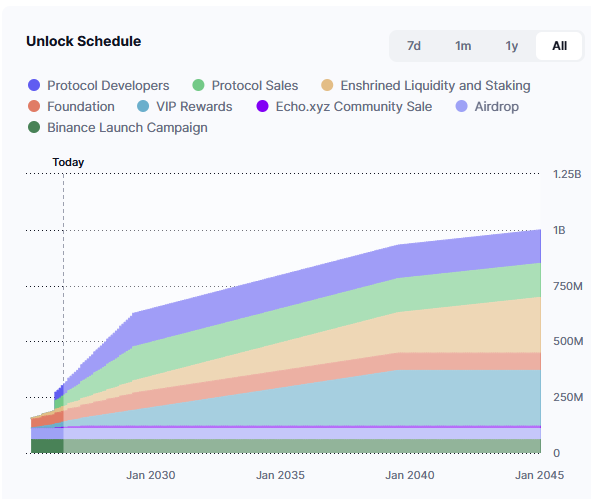
Task: Click the Echo.xyz Community Sale purple dot
Action: pos(262,106)
